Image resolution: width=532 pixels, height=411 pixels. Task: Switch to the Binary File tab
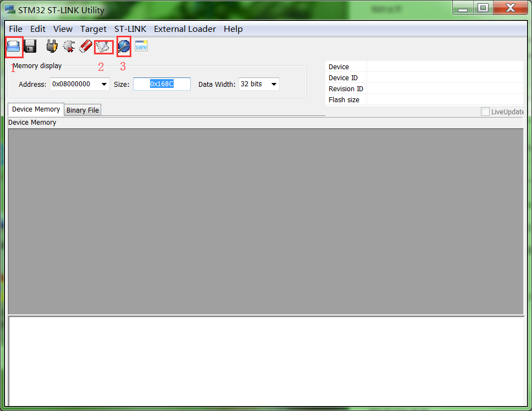(x=82, y=110)
